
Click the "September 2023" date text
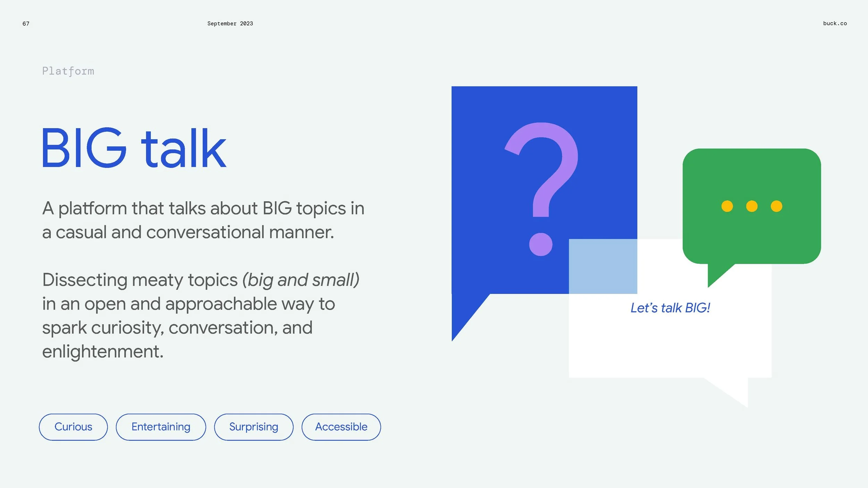point(230,24)
